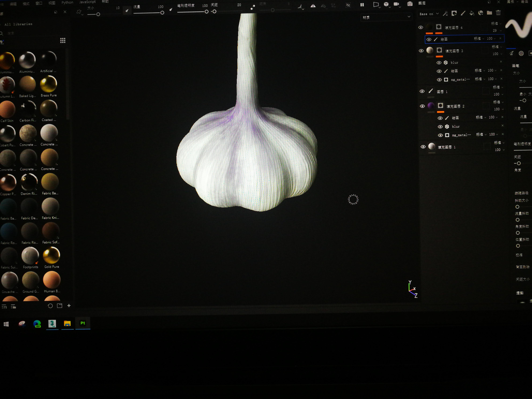This screenshot has height=399, width=532.
Task: Hide 填充图层 4 using its eye icon
Action: click(x=421, y=27)
